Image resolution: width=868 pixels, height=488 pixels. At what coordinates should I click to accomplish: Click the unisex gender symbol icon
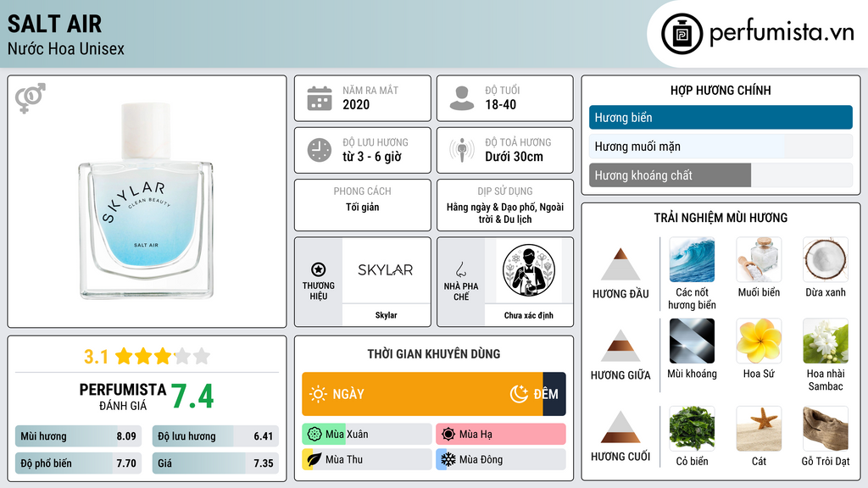click(31, 98)
